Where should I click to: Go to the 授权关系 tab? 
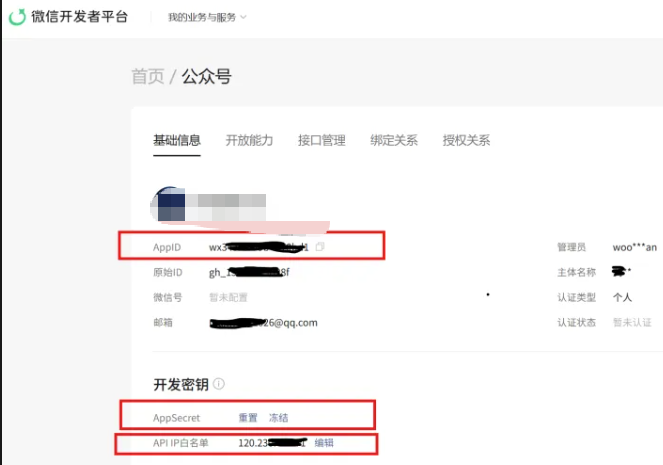tap(466, 140)
